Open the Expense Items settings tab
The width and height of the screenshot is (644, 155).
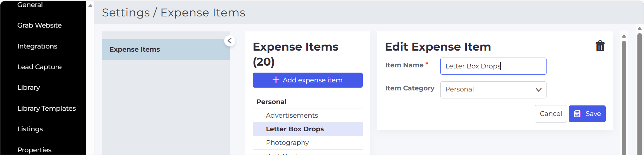(166, 50)
